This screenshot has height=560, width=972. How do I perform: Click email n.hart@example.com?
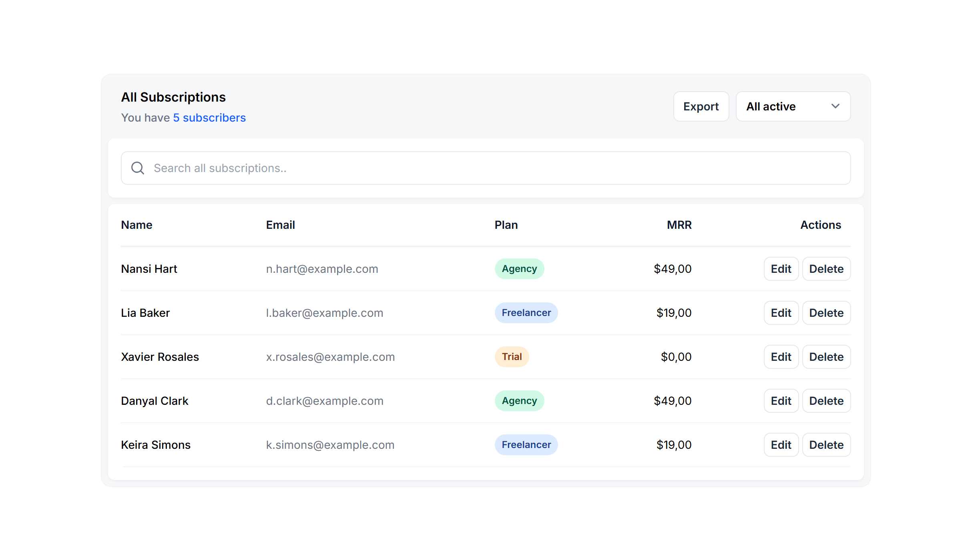click(322, 269)
